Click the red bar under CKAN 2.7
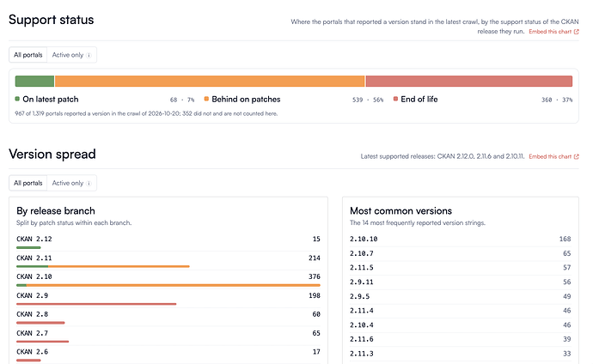 pos(42,342)
